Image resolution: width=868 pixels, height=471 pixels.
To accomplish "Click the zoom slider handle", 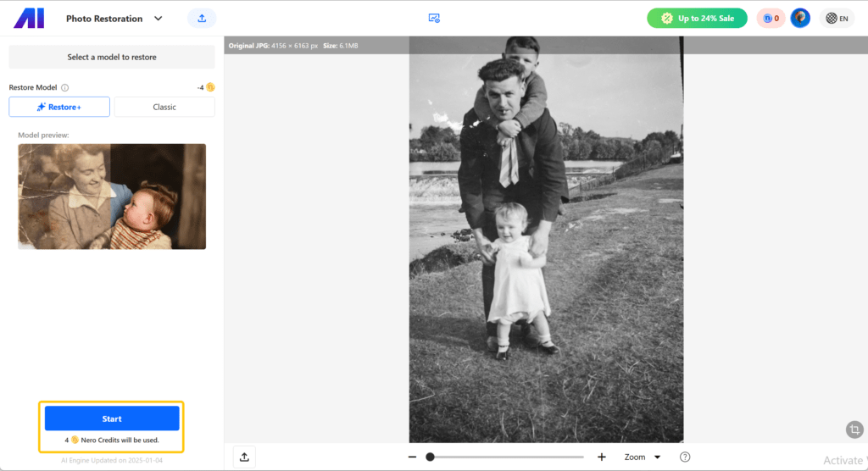I will click(x=431, y=457).
